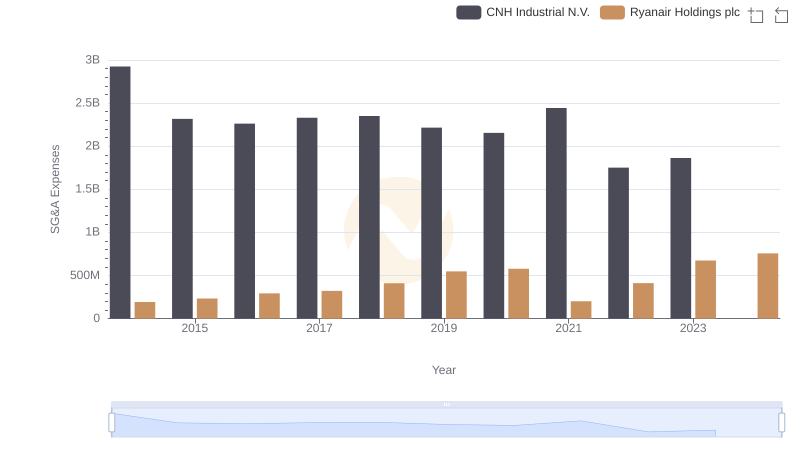Select the Ryanair bar for 2019

[x=456, y=295]
